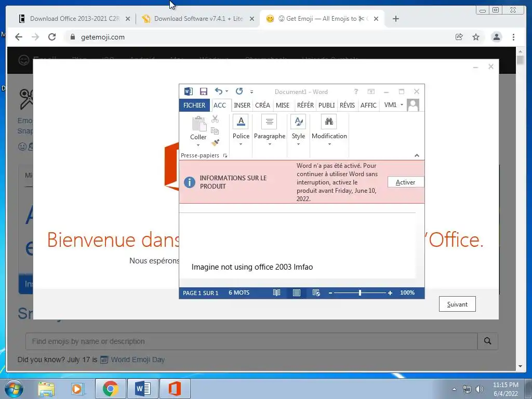The height and width of the screenshot is (399, 532).
Task: Click the Activer button
Action: coord(405,182)
